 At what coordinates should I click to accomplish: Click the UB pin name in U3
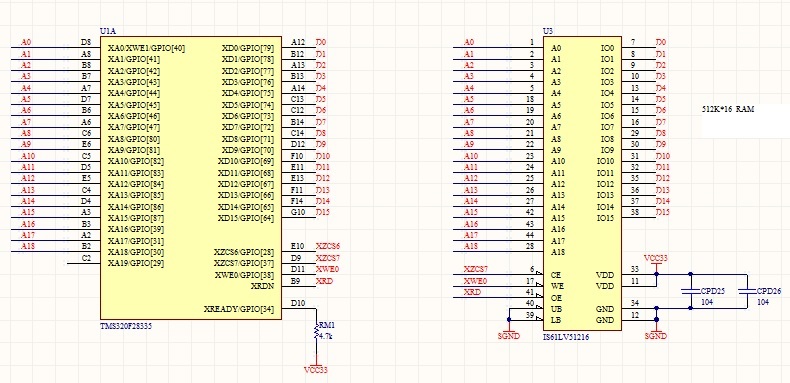pyautogui.click(x=556, y=309)
